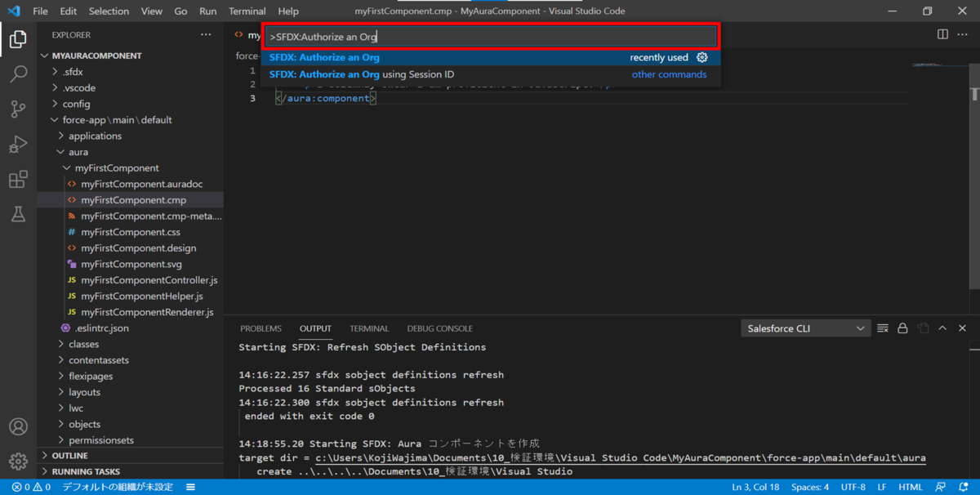This screenshot has height=495, width=980.
Task: Open output log in editor
Action: pyautogui.click(x=923, y=328)
